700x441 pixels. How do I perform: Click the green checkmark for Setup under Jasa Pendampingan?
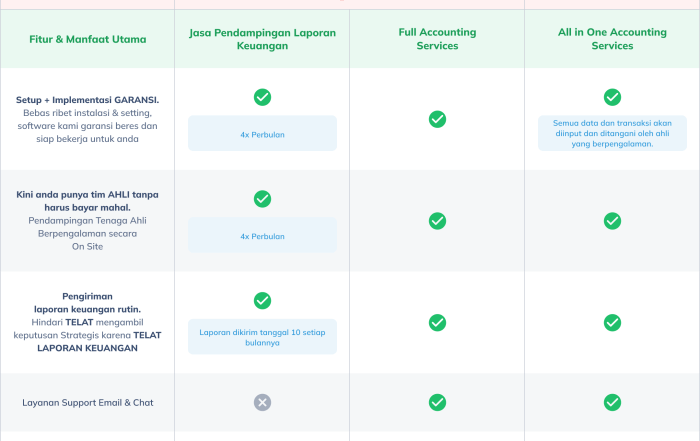click(x=262, y=97)
